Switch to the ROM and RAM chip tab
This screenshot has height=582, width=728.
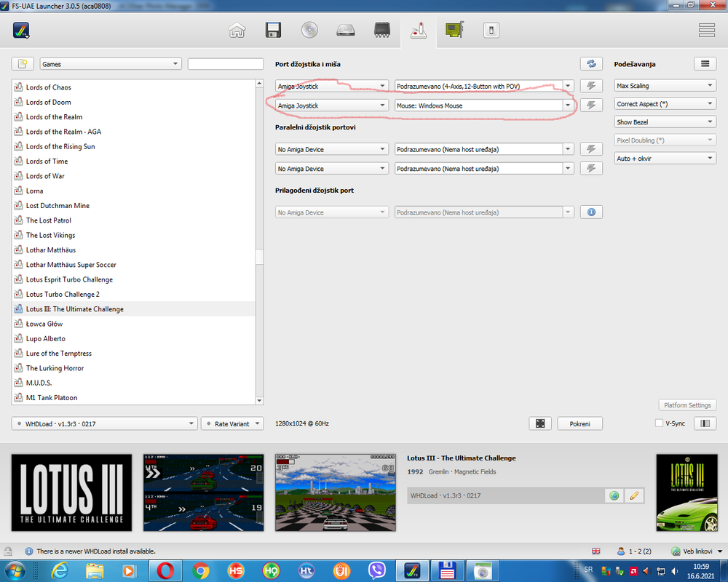click(x=381, y=31)
